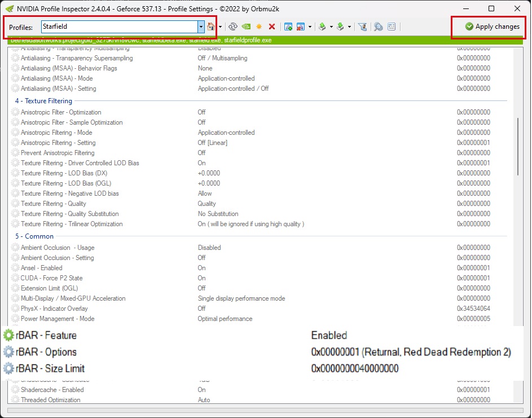Click the 'Optimal performance' value
Image resolution: width=532 pixels, height=418 pixels.
coord(225,319)
